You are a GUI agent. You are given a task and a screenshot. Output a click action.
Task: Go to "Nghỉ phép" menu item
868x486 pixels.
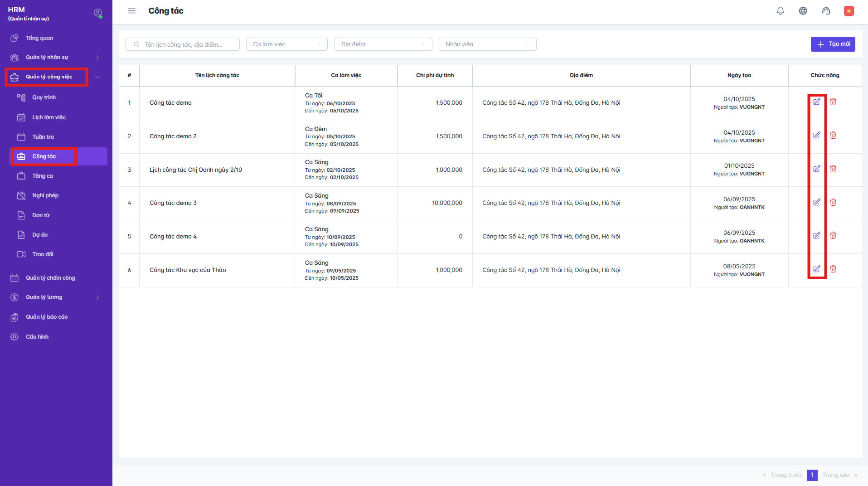pyautogui.click(x=45, y=195)
